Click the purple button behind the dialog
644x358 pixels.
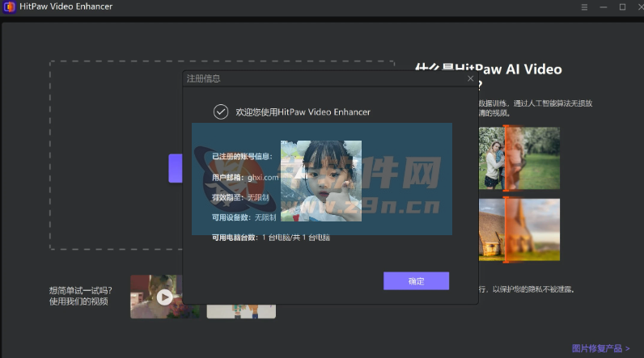(176, 168)
